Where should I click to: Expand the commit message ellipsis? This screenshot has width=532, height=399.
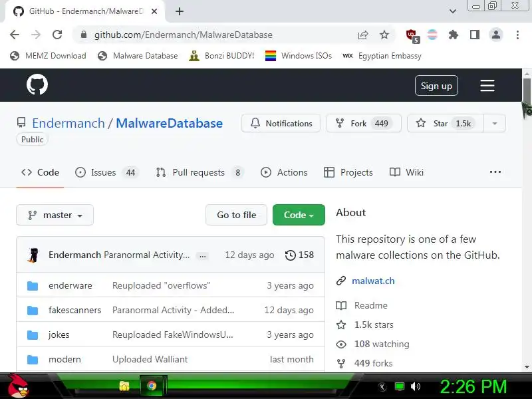click(x=203, y=256)
